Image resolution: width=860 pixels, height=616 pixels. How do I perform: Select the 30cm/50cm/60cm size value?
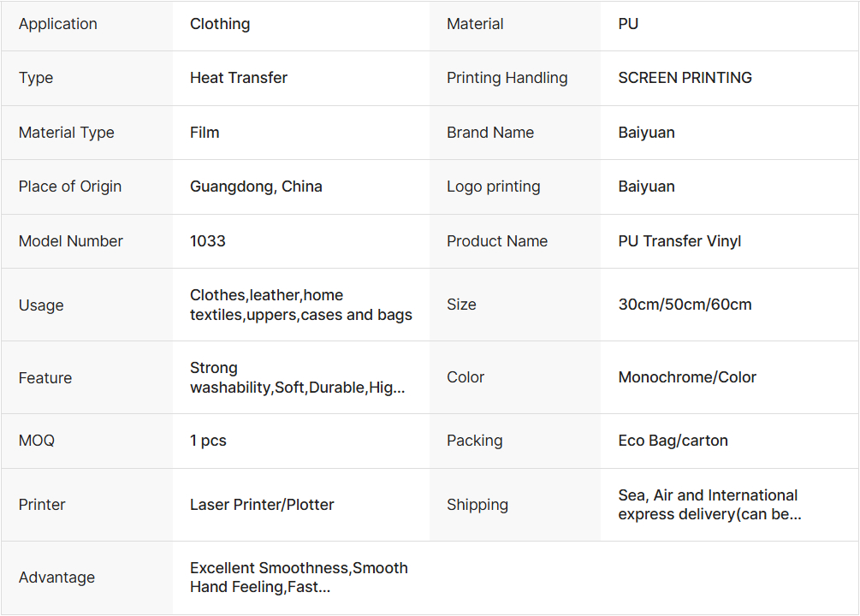pyautogui.click(x=685, y=305)
